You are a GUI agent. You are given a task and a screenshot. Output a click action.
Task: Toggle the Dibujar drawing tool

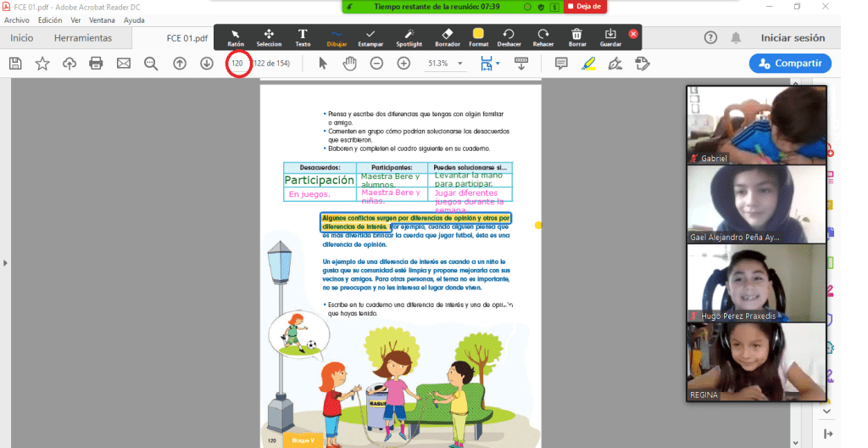(337, 36)
